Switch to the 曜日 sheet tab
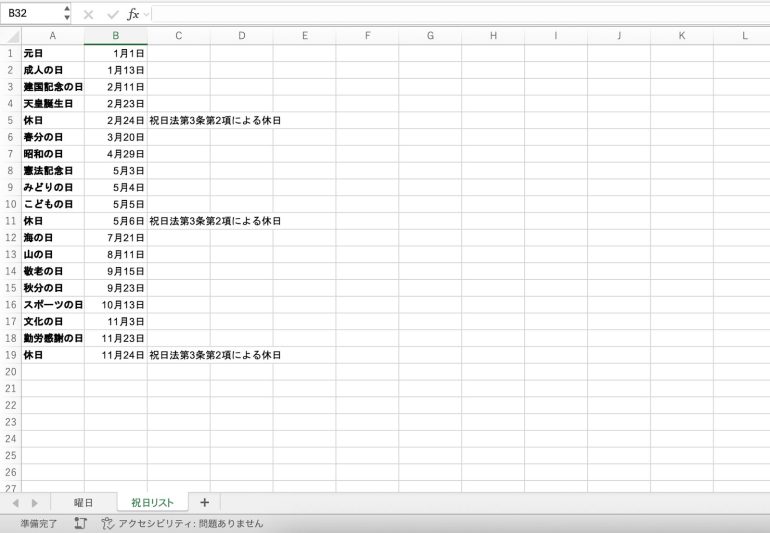770x533 pixels. pos(83,503)
